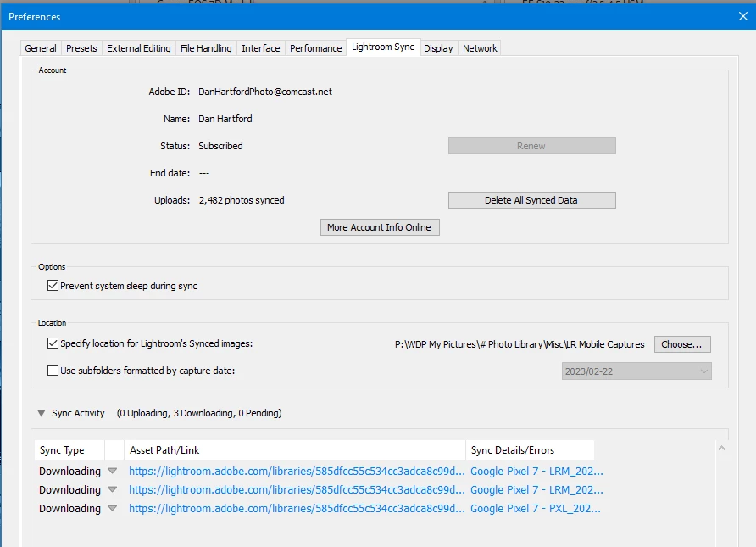Click the Asset Path/Link column header

pyautogui.click(x=295, y=450)
